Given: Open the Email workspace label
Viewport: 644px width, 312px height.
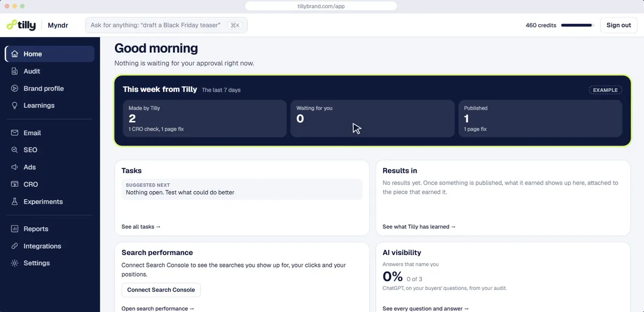Looking at the screenshot, I should (x=32, y=133).
